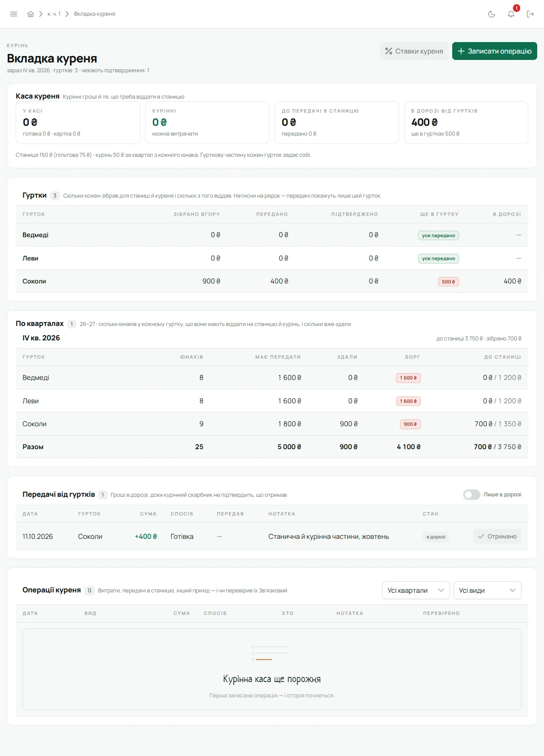Click the 900 ₴ debt badge for Соколи

pyautogui.click(x=410, y=424)
